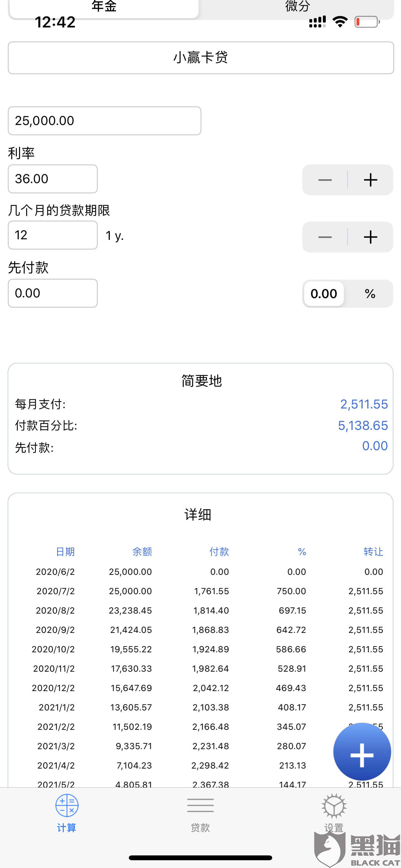
Task: Tap the balance value 13,605.57
Action: click(x=131, y=707)
